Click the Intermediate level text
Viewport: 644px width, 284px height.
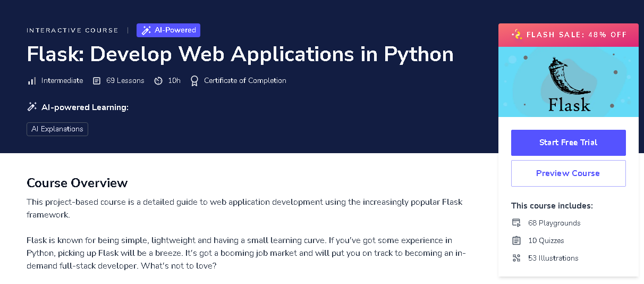coord(62,81)
